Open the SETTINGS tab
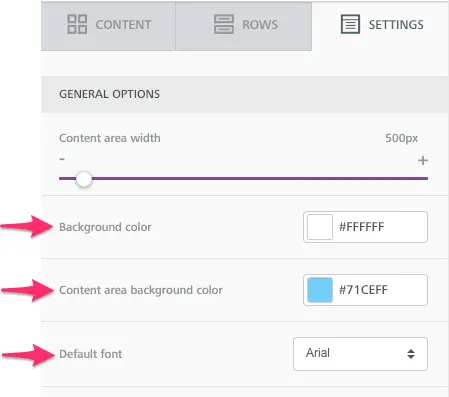Image resolution: width=449 pixels, height=397 pixels. pyautogui.click(x=380, y=25)
